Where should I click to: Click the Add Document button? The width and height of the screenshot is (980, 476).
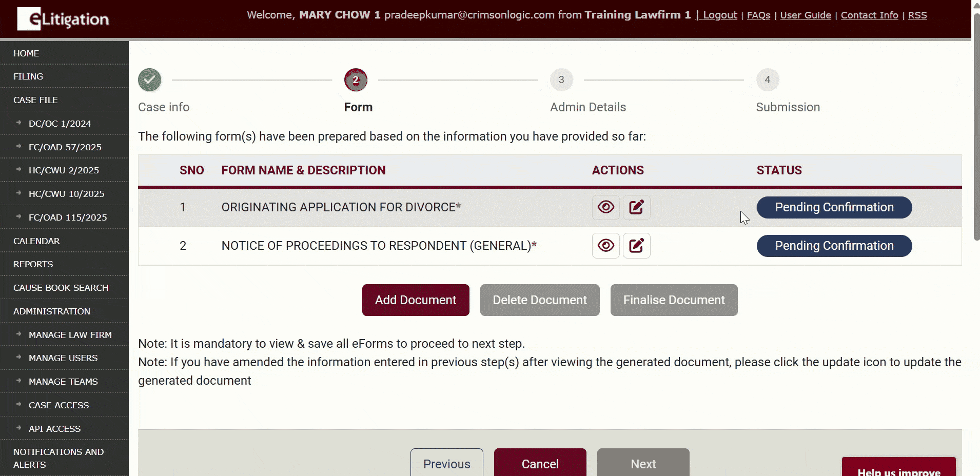415,300
